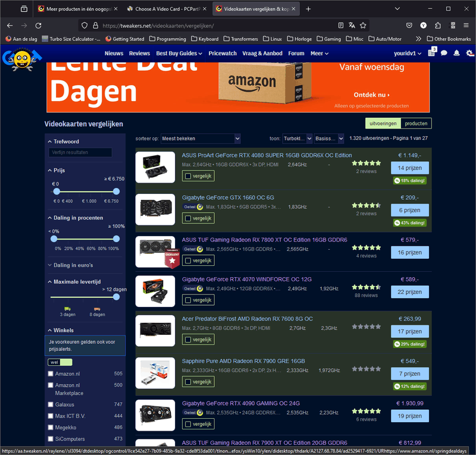The image size is (476, 455).
Task: Open the Pricewatch menu item
Action: [x=223, y=54]
